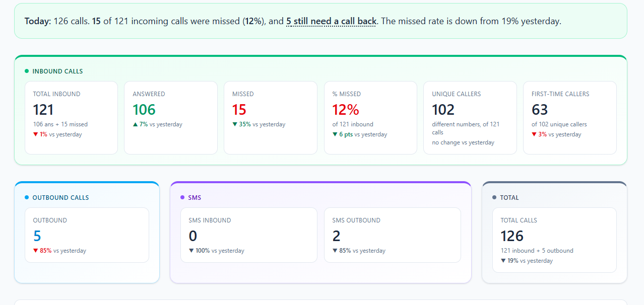The height and width of the screenshot is (305, 644).
Task: Click 'down from 19% yesterday' in the banner
Action: pyautogui.click(x=511, y=21)
